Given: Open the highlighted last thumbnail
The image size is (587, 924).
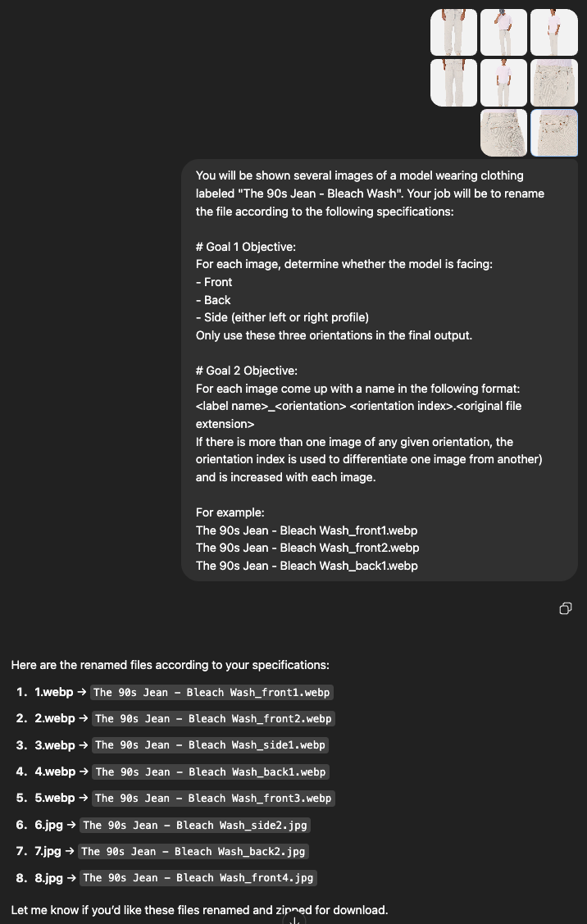Looking at the screenshot, I should (554, 133).
